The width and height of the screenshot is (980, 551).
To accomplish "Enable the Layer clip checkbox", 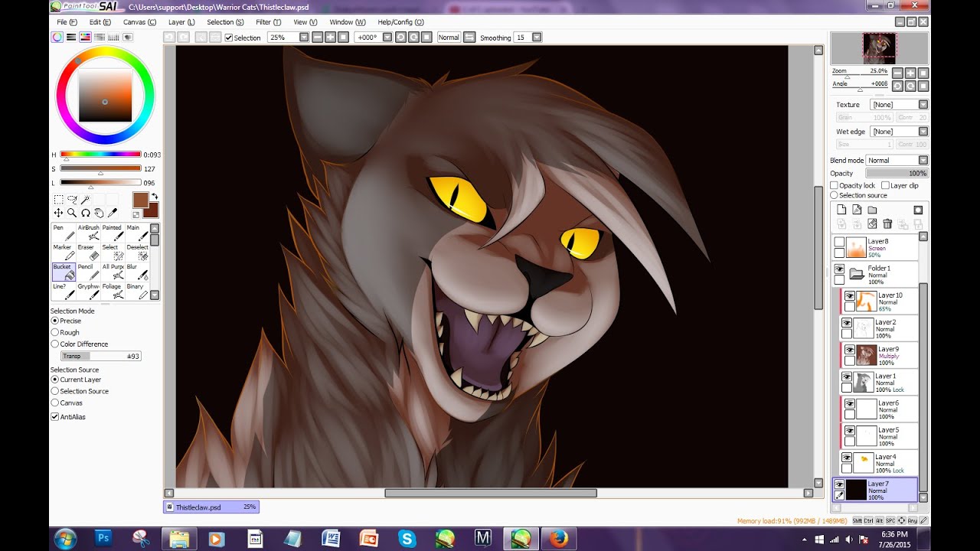I will (x=885, y=185).
